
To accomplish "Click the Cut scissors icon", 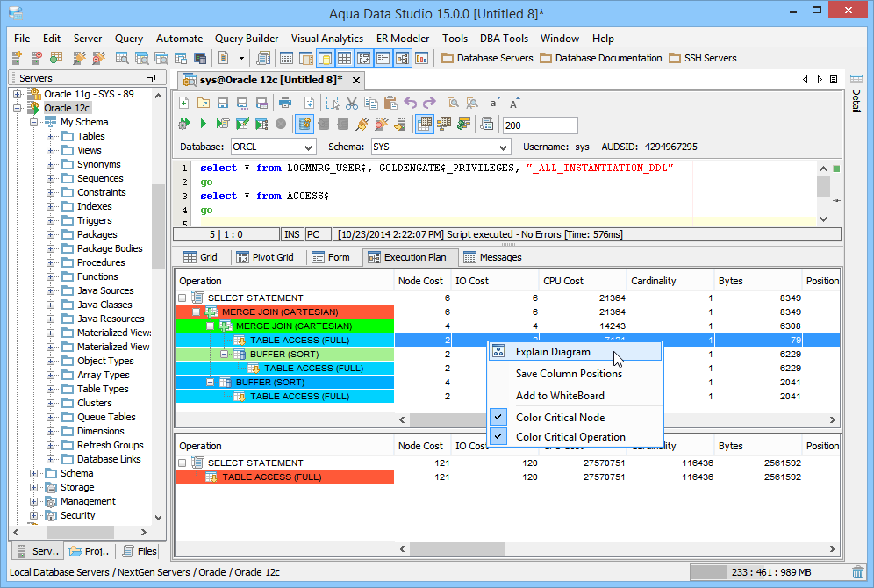I will pos(352,103).
